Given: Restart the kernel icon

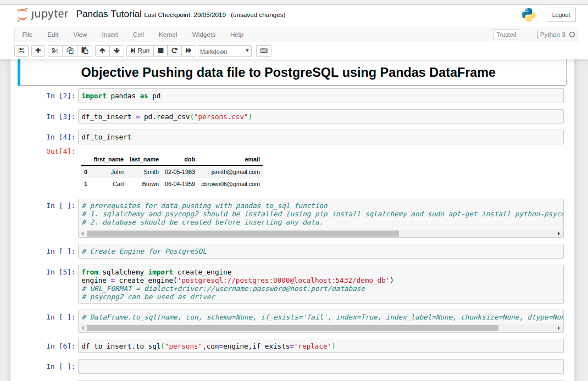Looking at the screenshot, I should click(175, 51).
